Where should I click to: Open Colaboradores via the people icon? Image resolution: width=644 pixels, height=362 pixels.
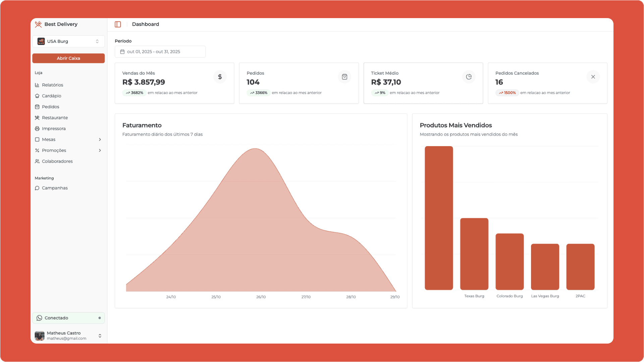tap(38, 161)
